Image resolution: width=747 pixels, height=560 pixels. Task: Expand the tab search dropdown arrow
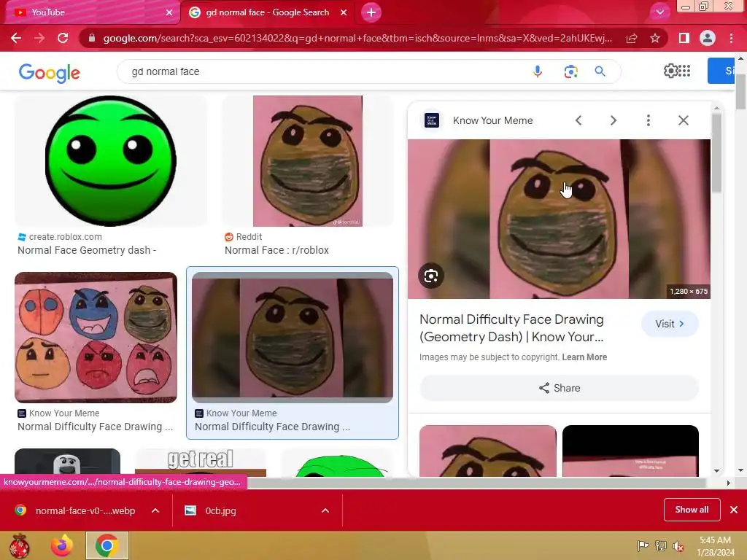tap(659, 12)
